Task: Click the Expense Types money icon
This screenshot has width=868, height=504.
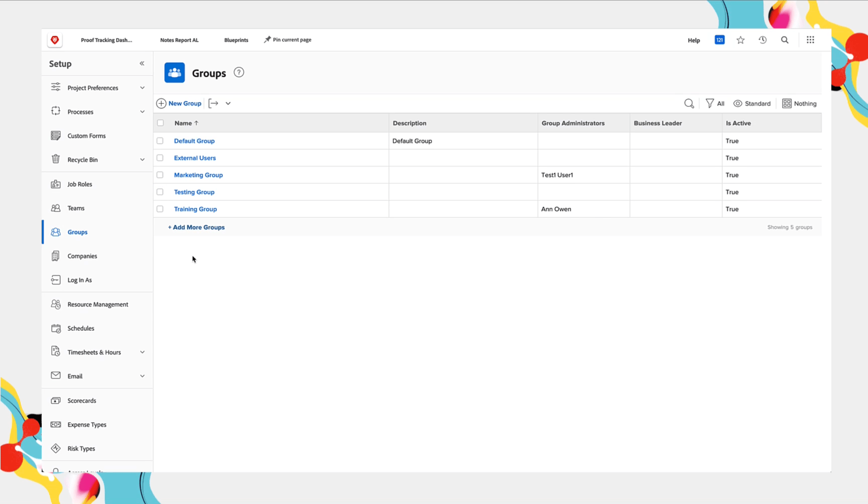Action: [x=56, y=425]
